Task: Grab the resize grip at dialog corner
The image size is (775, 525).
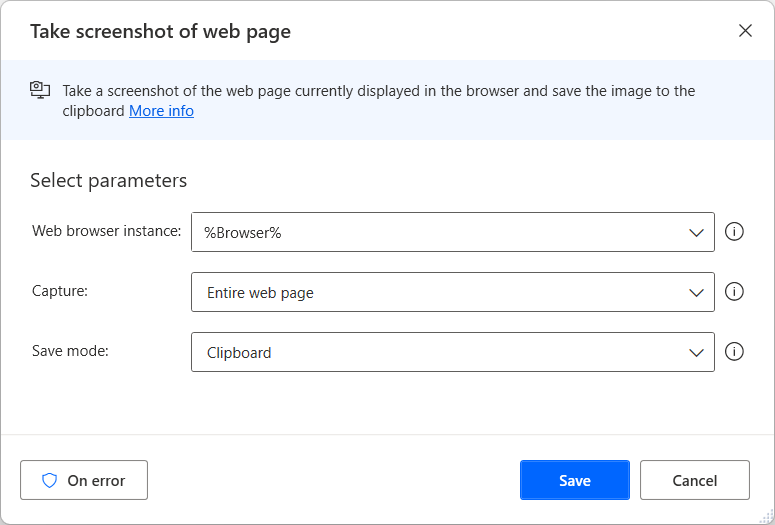Action: [765, 515]
